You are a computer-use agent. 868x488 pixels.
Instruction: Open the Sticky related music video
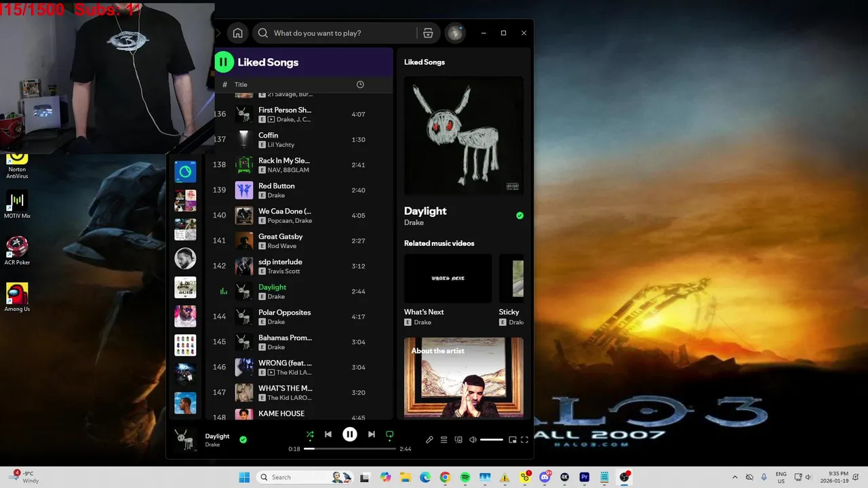pos(511,279)
